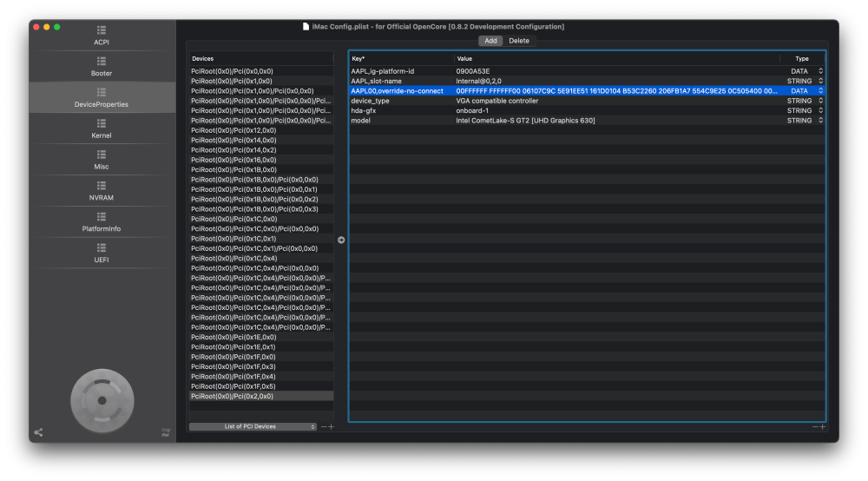The height and width of the screenshot is (481, 868).
Task: Open the Booter section in the sidebar
Action: click(102, 67)
